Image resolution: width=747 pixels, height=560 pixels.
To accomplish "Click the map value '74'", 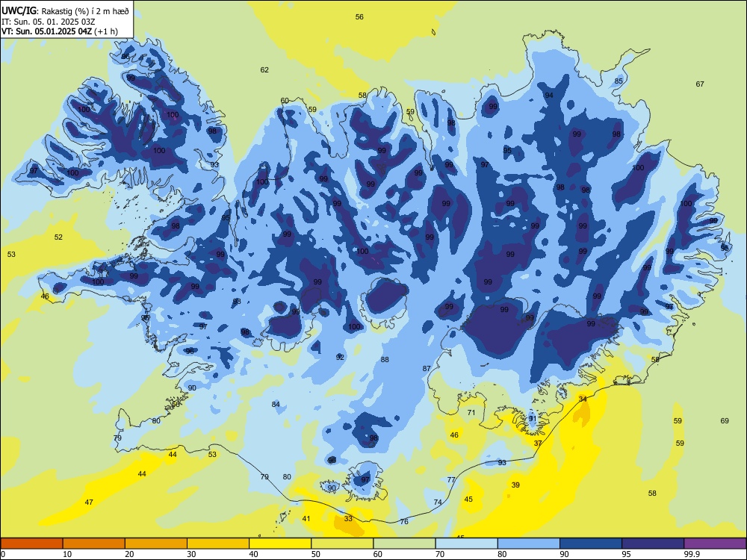I will [438, 502].
